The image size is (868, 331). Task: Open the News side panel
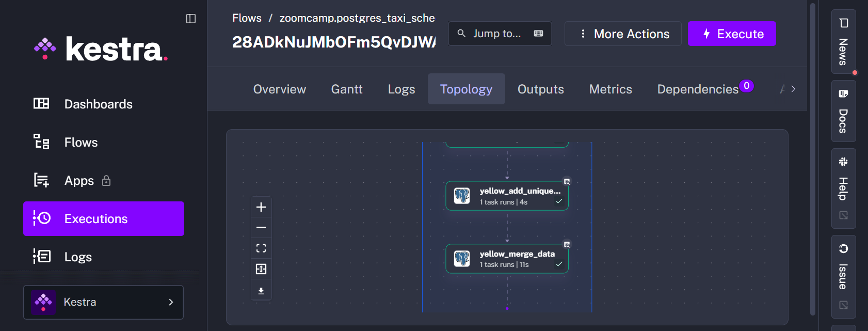click(x=843, y=42)
